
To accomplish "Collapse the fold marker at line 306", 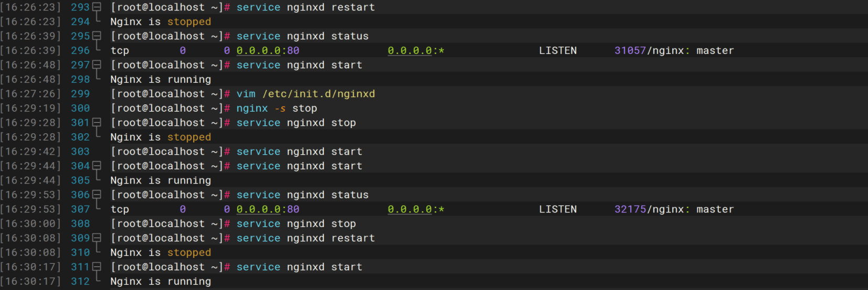I will point(97,195).
